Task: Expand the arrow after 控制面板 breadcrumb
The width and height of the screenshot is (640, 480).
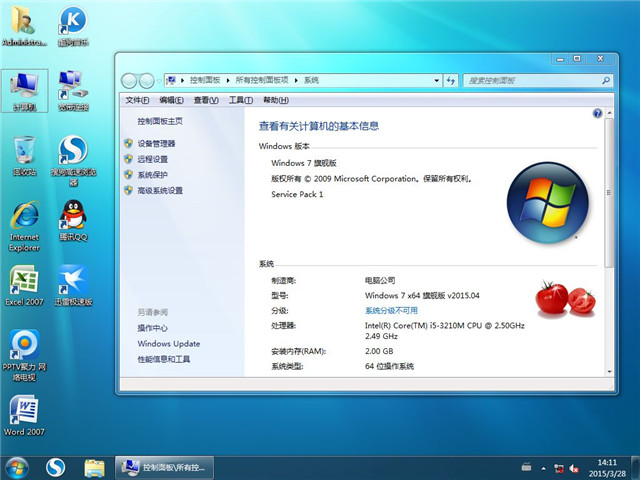Action: (228, 80)
